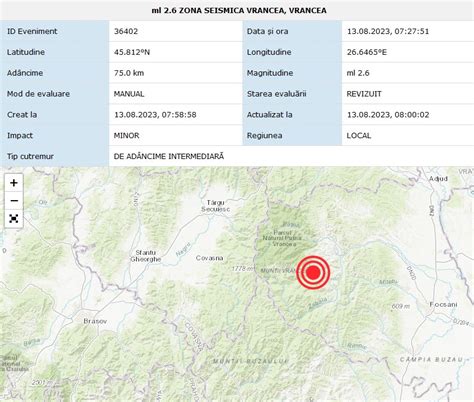The width and height of the screenshot is (474, 402).
Task: Select depth value 75.0 km
Action: [129, 73]
